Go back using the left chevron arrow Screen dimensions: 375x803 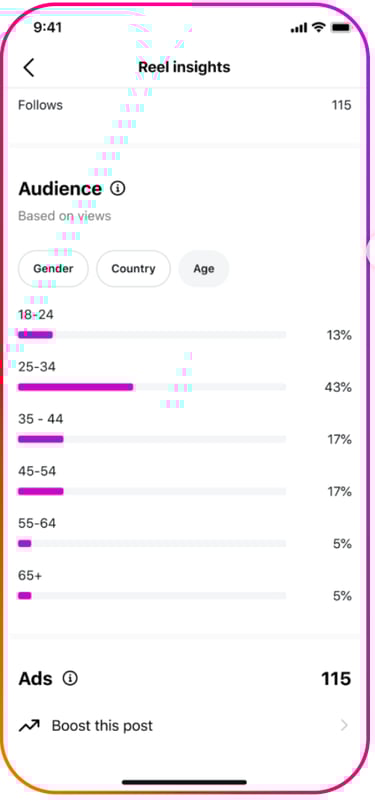(x=29, y=67)
